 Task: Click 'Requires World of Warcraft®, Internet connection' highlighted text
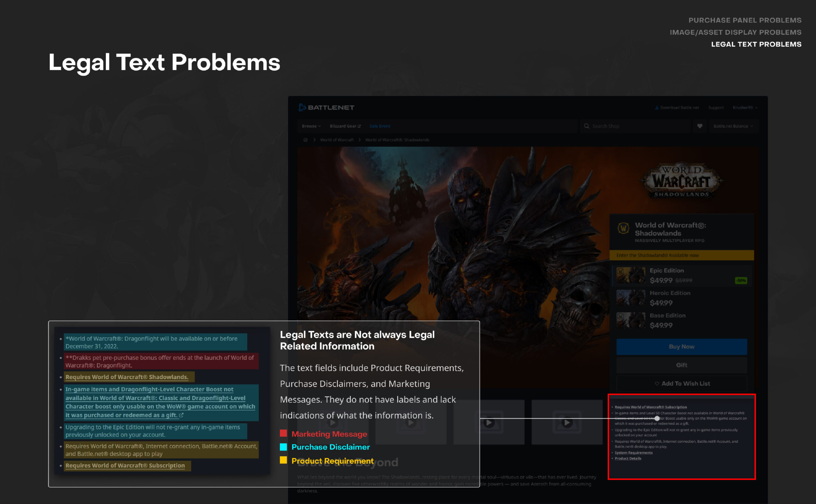[x=161, y=450]
